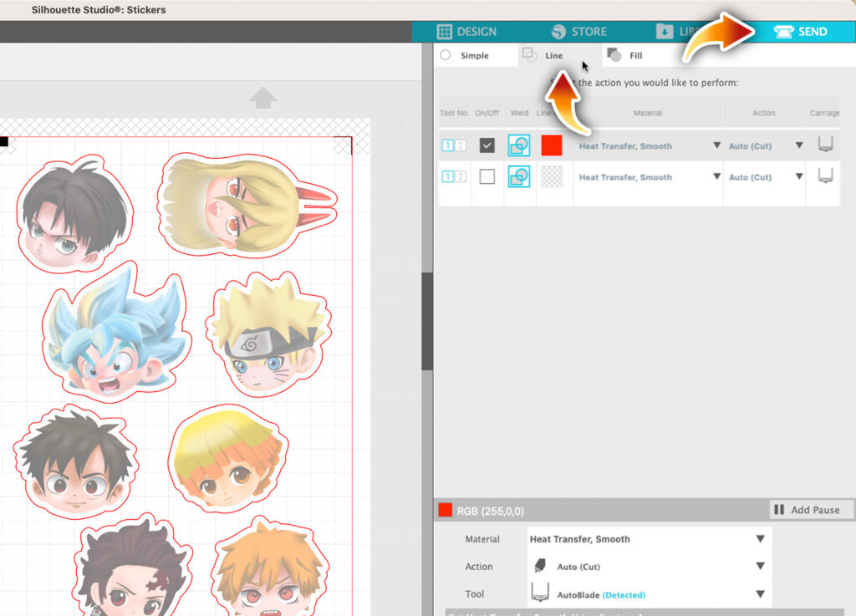Viewport: 856px width, 616px height.
Task: Click the red line color swatch
Action: pyautogui.click(x=552, y=145)
